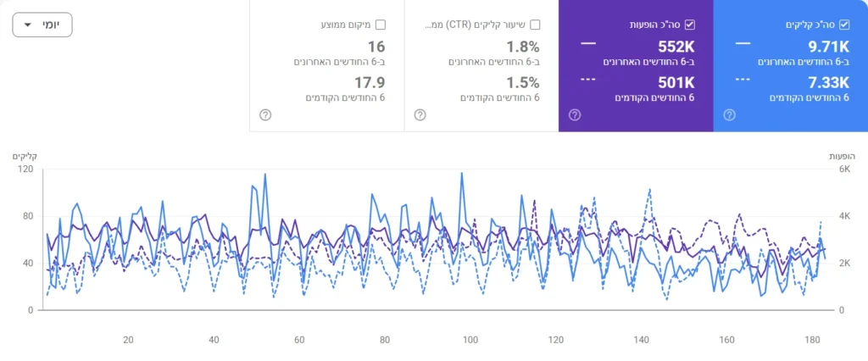
Task: Click the 180 x-axis day label
Action: (x=812, y=340)
